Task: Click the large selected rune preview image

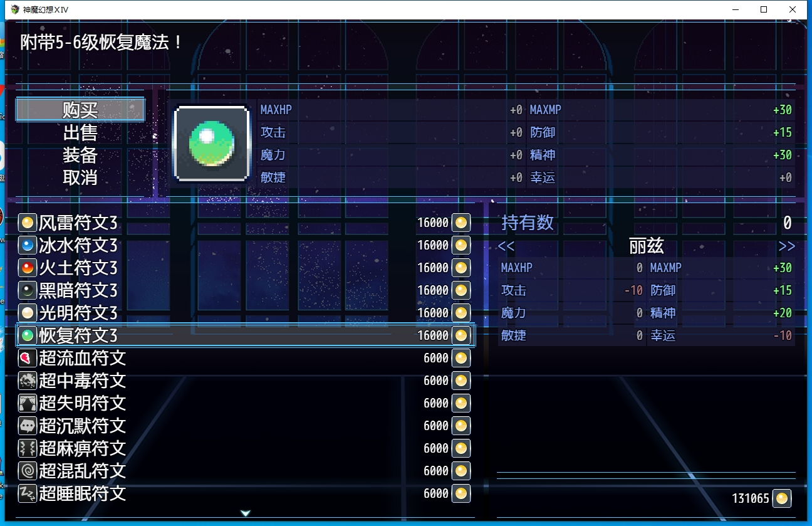Action: (212, 144)
